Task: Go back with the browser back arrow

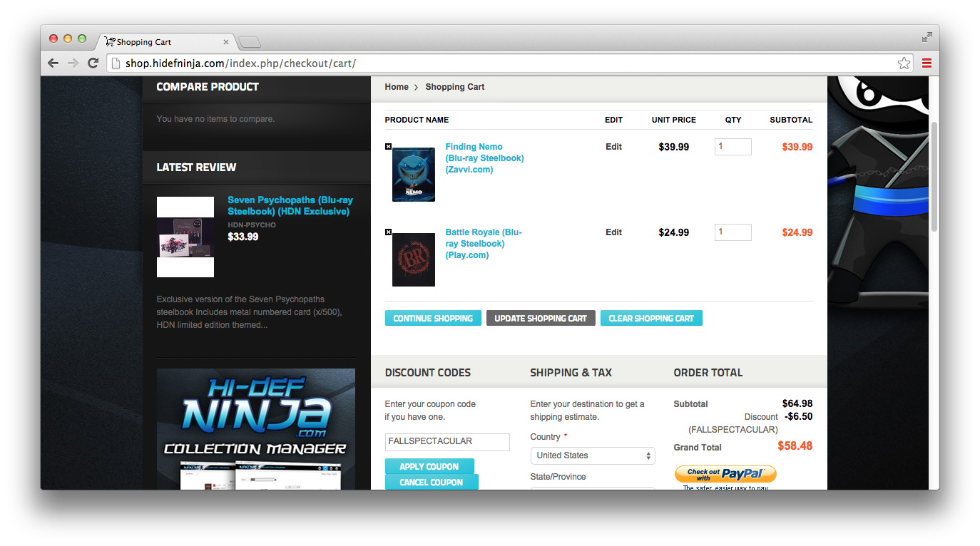Action: pyautogui.click(x=53, y=63)
